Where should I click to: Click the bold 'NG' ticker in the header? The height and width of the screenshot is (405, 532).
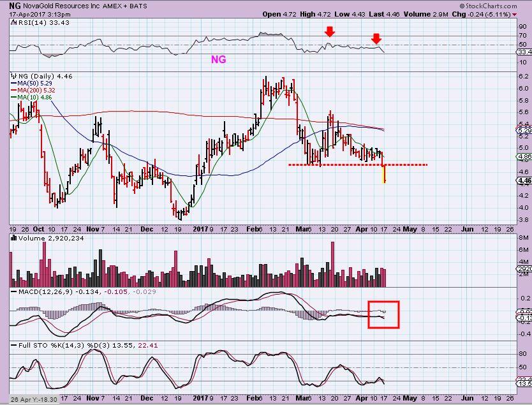(x=15, y=6)
